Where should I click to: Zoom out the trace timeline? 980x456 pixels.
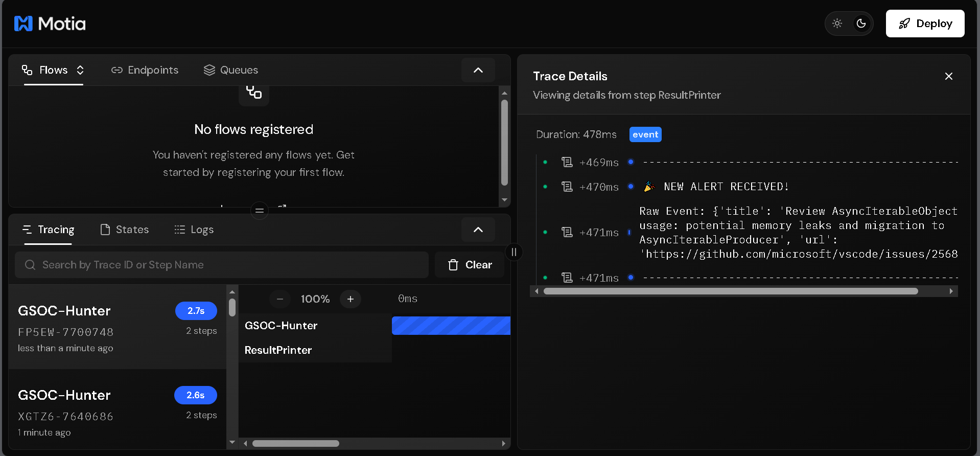click(x=280, y=299)
